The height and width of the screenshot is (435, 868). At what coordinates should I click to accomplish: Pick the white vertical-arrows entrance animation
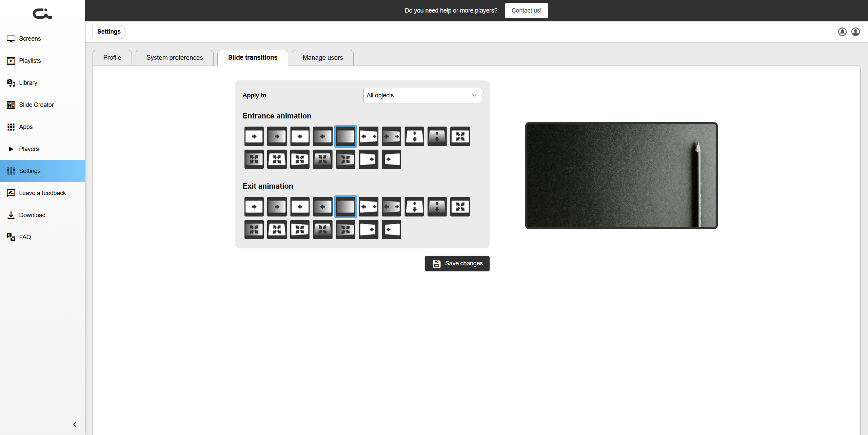pos(414,136)
